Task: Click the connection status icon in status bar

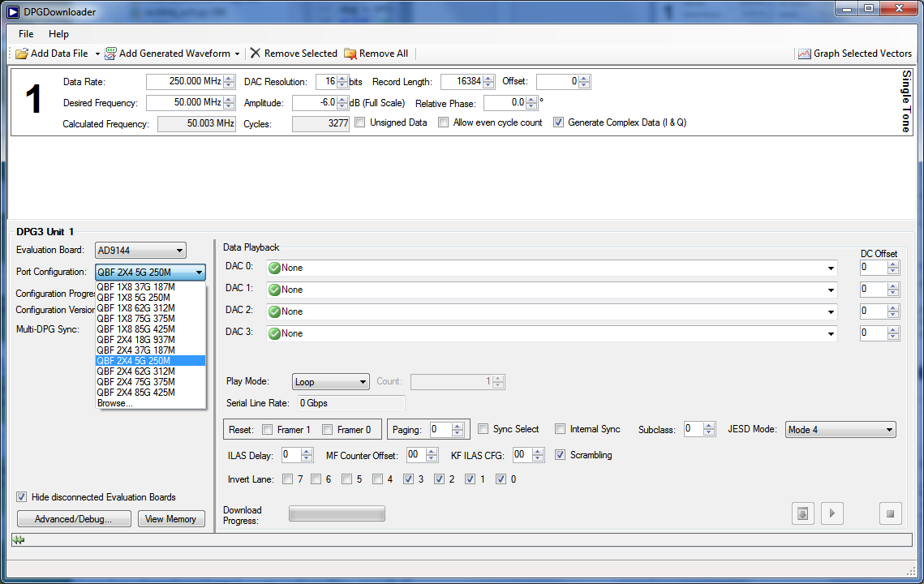Action: pyautogui.click(x=18, y=539)
